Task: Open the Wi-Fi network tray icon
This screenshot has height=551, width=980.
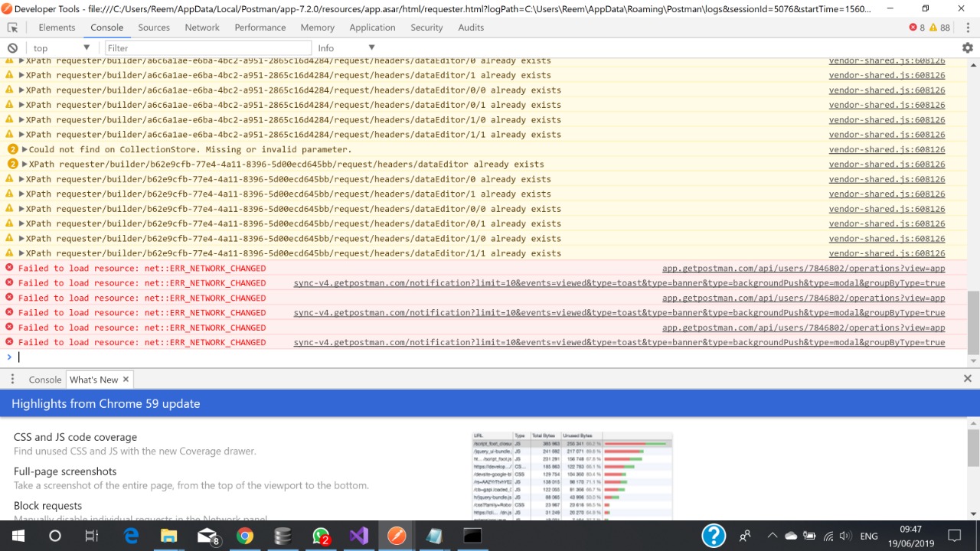Action: [x=828, y=536]
